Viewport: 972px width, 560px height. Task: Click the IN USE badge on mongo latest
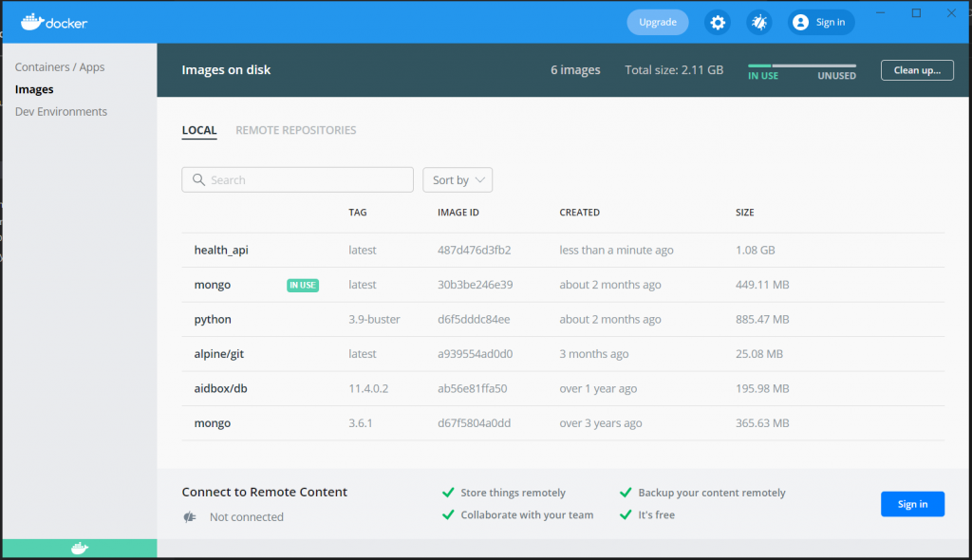(303, 285)
